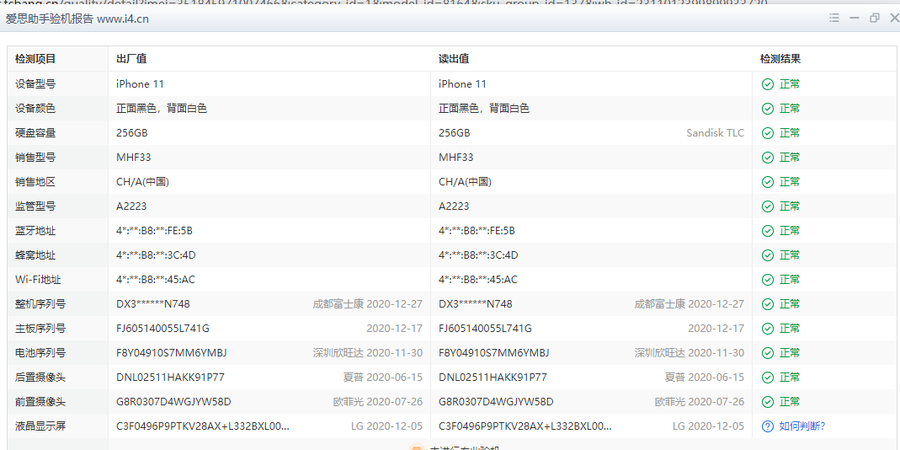Select the 出厂值 column header

tap(131, 59)
